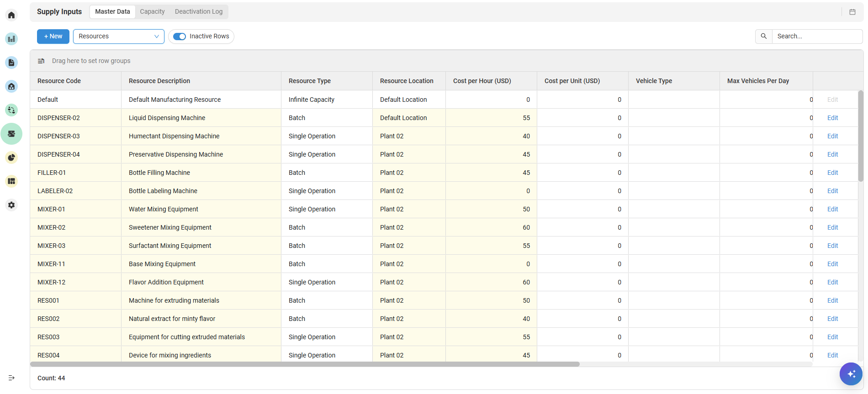Viewport: 868px width, 394px height.
Task: Click the bar chart sidebar icon
Action: tap(11, 39)
